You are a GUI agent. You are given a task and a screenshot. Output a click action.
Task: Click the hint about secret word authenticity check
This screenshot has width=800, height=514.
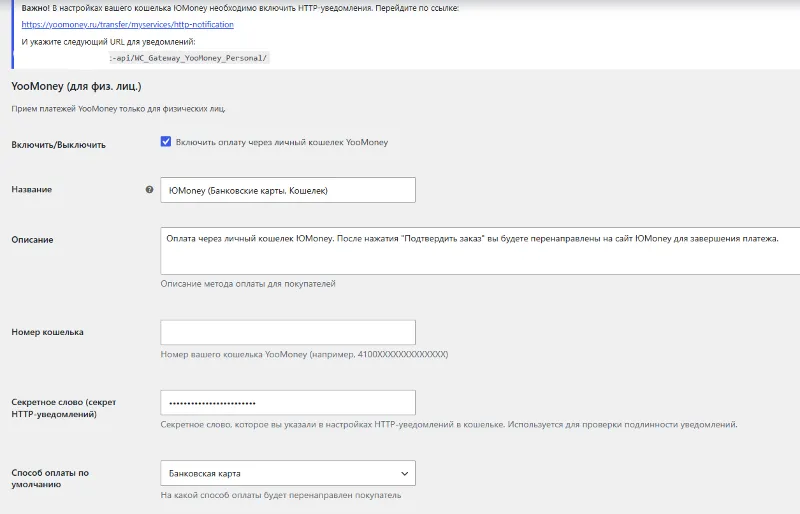pyautogui.click(x=449, y=425)
